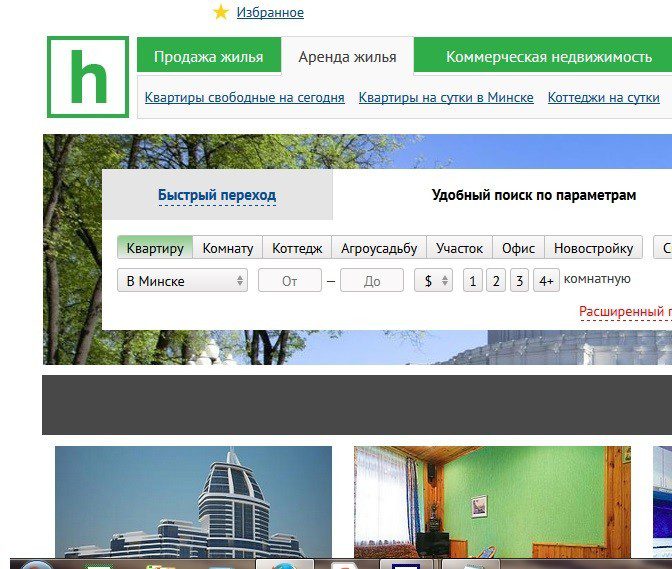Viewport: 672px width, 569px height.
Task: Select the 4+ rooms button
Action: coord(546,281)
